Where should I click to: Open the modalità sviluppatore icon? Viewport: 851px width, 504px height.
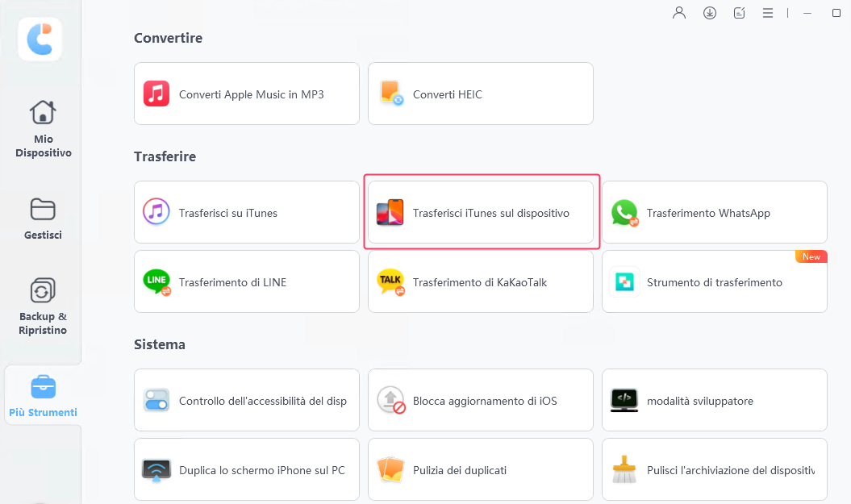(624, 400)
